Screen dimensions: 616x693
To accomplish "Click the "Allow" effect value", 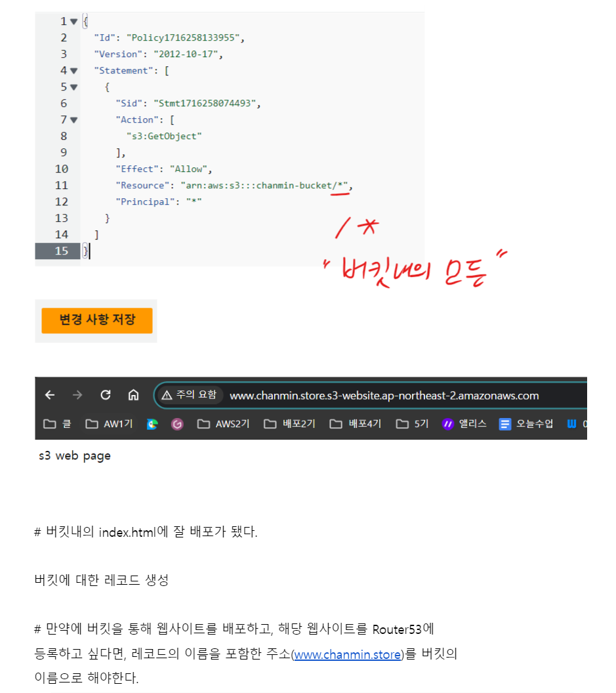I will tap(188, 169).
